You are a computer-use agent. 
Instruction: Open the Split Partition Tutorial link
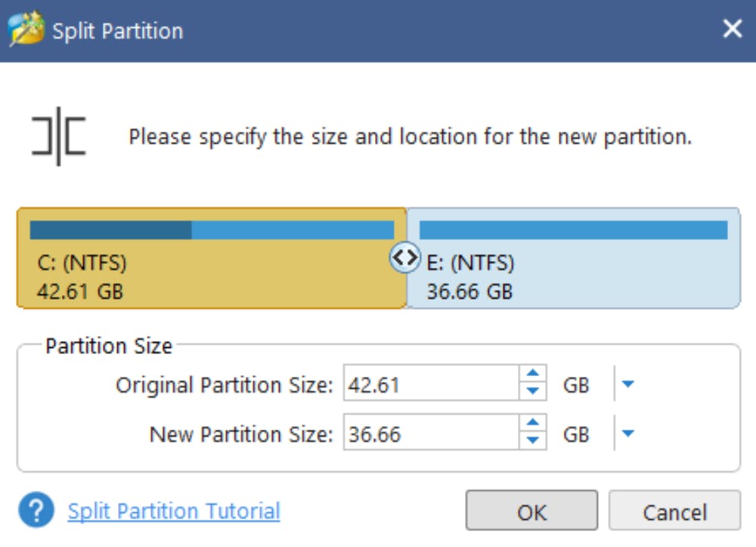pyautogui.click(x=174, y=511)
